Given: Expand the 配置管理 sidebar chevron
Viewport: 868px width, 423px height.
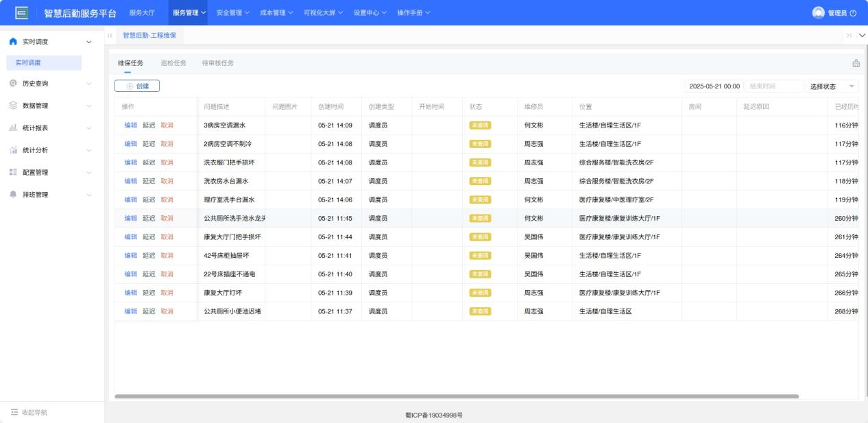Looking at the screenshot, I should [88, 172].
